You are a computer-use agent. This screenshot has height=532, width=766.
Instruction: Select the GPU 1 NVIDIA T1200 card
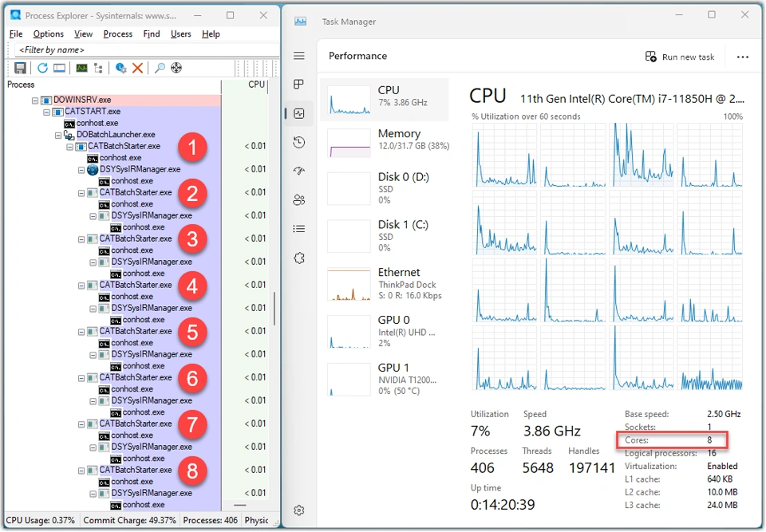pyautogui.click(x=385, y=380)
